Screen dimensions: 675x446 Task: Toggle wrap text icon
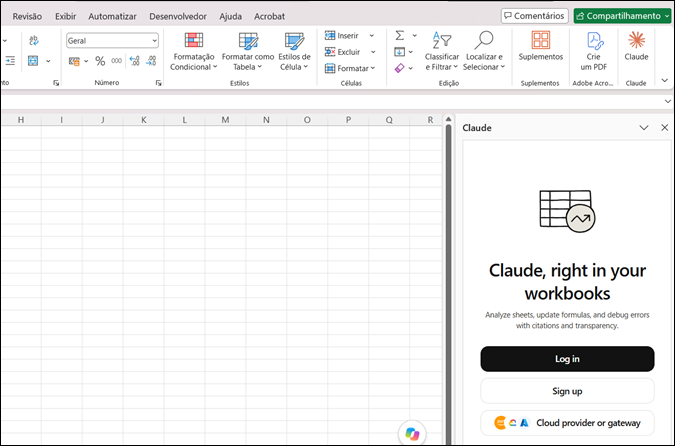(34, 41)
